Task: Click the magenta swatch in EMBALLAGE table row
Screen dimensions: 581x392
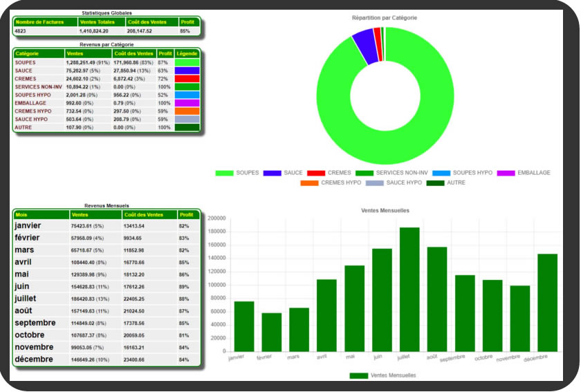Action: [x=187, y=103]
